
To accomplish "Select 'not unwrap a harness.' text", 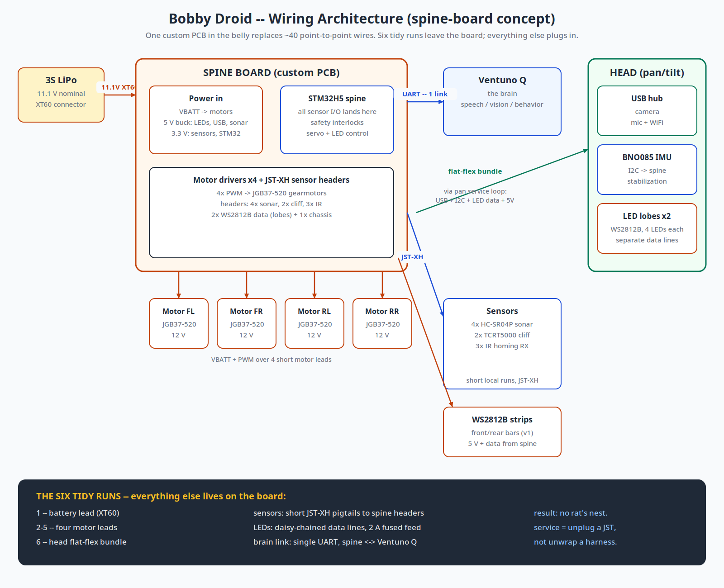I will 576,542.
